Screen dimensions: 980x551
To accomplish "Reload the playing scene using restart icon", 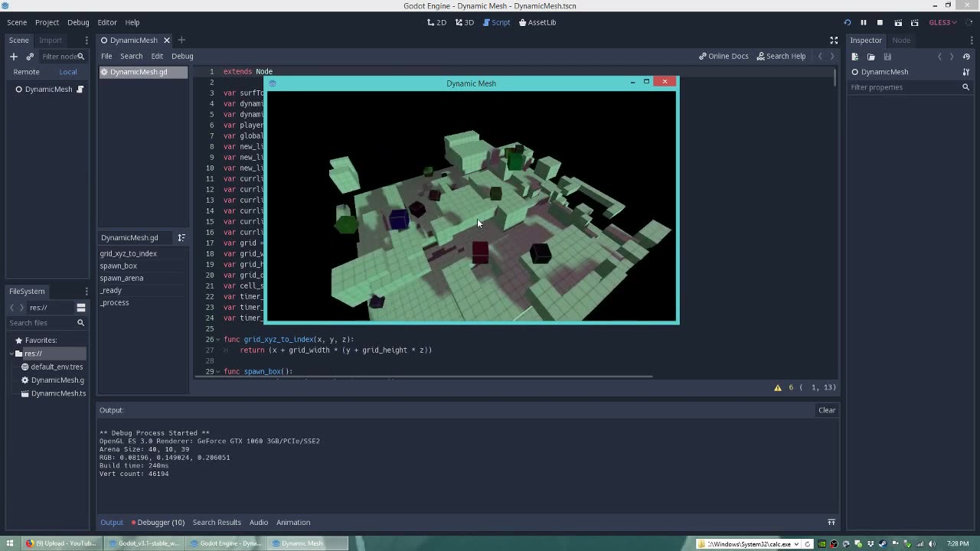I will coord(847,22).
